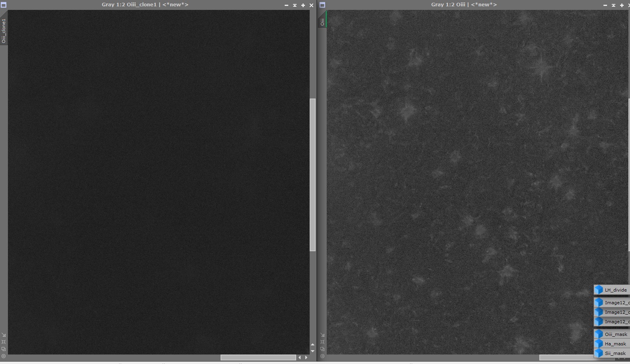This screenshot has height=364, width=630.
Task: Click the topmost Image12 process icon
Action: coord(612,303)
